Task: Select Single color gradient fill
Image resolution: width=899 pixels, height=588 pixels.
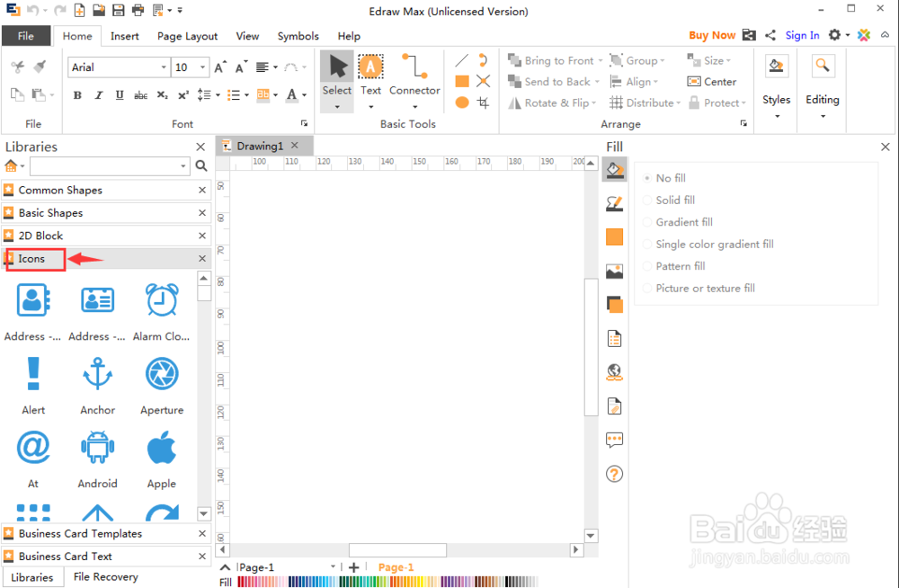Action: point(708,244)
